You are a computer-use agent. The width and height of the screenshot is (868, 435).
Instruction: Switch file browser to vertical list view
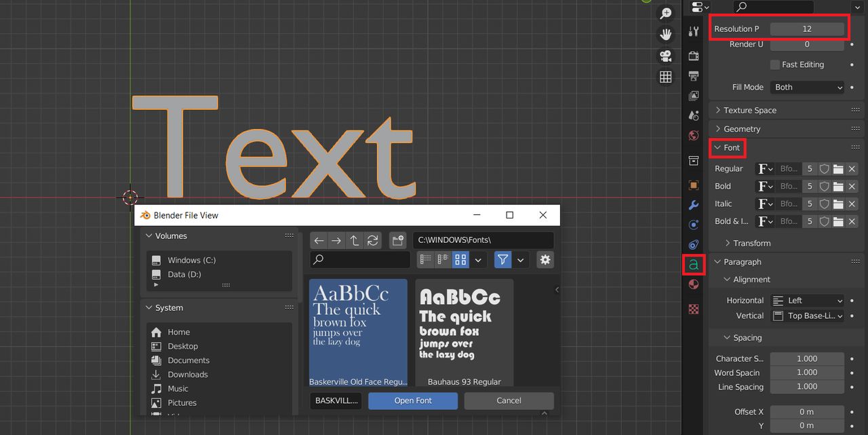[x=425, y=260]
